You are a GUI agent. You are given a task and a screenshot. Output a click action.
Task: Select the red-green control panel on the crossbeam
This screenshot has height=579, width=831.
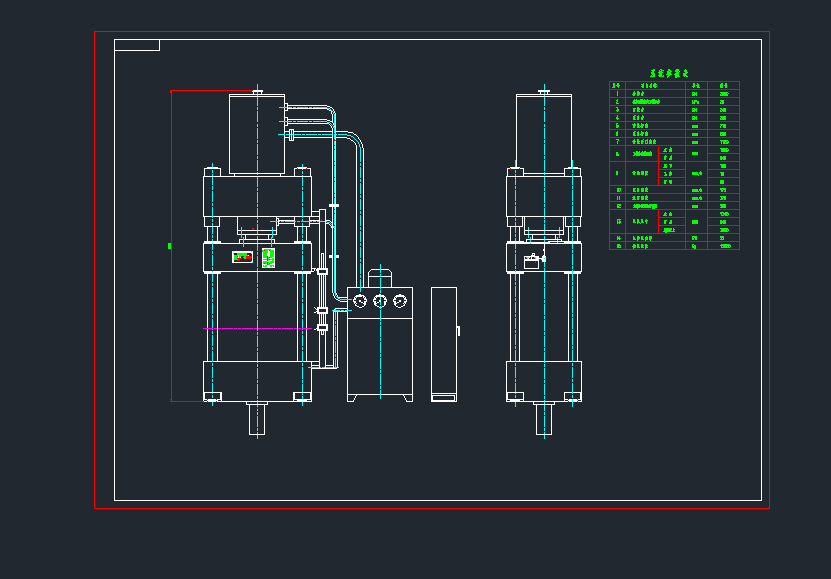tap(242, 257)
